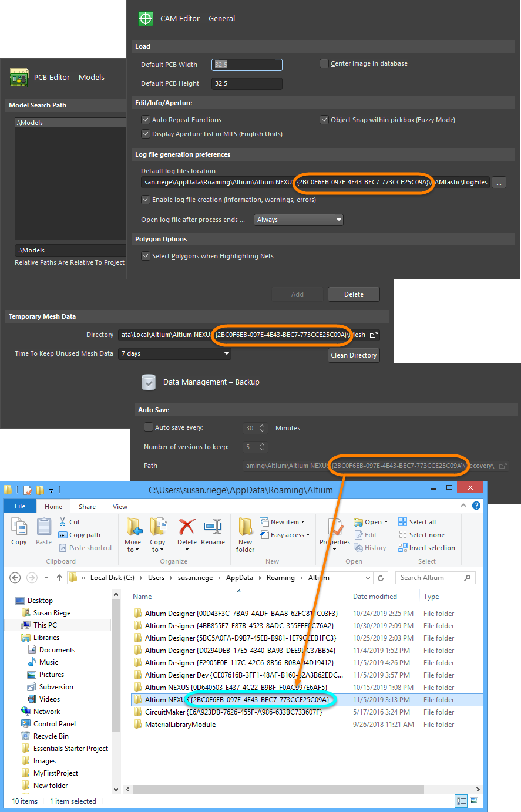
Task: Click Cut scissors icon in Clipboard group
Action: coord(63,522)
